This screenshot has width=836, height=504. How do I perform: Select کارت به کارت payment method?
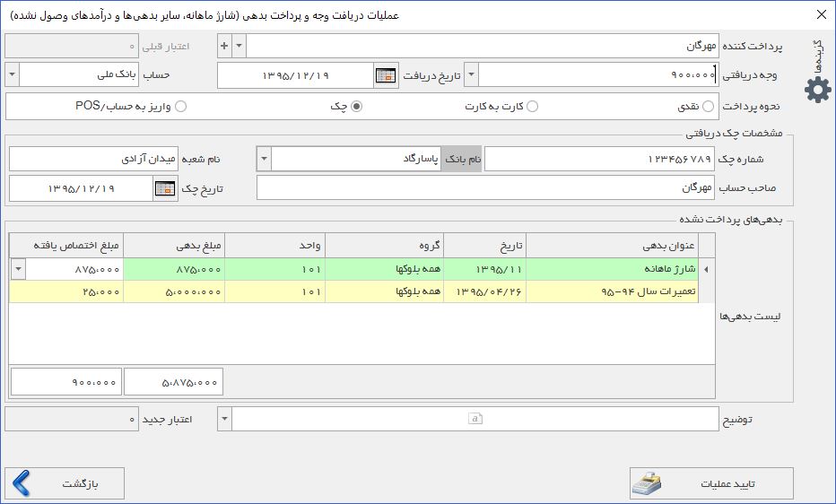pos(532,107)
